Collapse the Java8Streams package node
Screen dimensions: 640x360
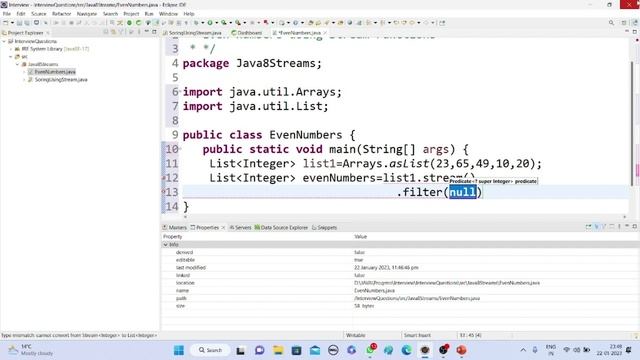[18, 64]
